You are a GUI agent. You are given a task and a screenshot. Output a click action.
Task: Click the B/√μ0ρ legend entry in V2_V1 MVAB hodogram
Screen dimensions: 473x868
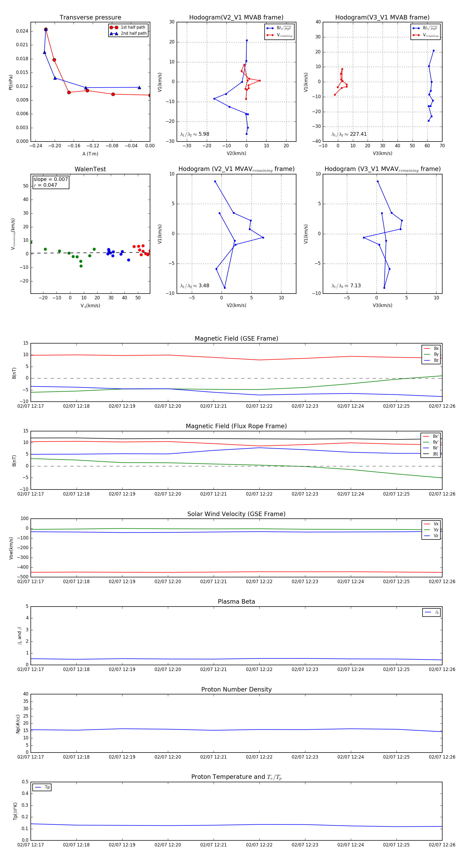279,28
